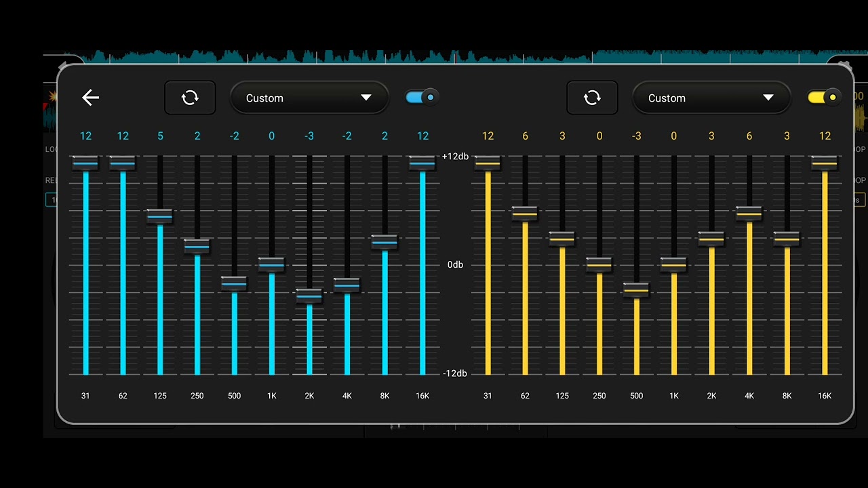Click the yellow 8K slider handle
This screenshot has height=488, width=868.
(787, 239)
